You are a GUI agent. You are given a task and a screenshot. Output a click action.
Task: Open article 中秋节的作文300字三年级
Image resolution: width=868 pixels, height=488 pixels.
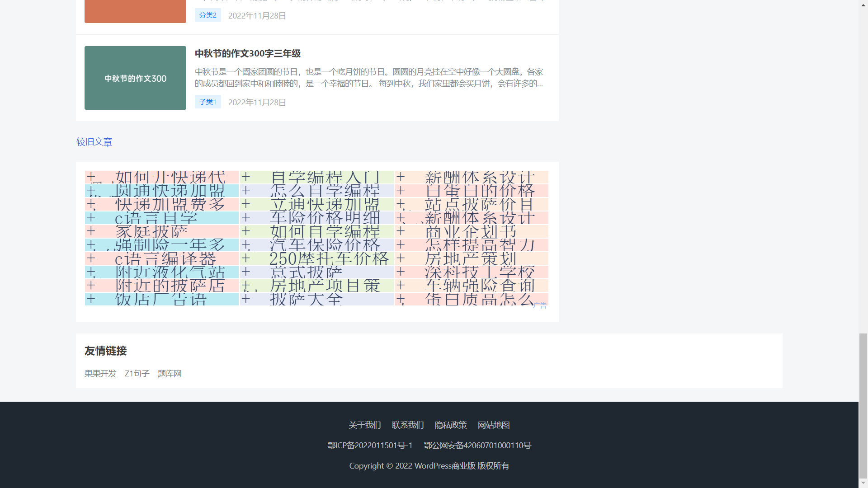[x=247, y=53]
